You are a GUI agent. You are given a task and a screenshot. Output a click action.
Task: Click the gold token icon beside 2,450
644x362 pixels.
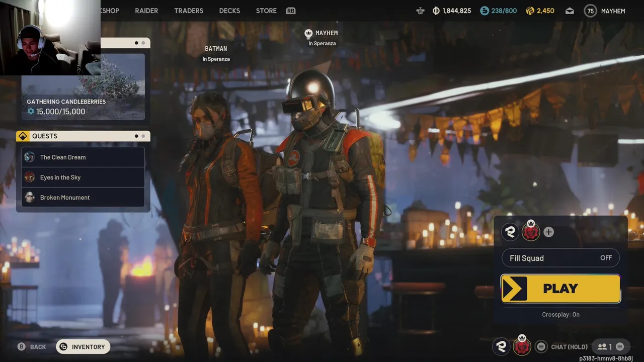pyautogui.click(x=530, y=11)
